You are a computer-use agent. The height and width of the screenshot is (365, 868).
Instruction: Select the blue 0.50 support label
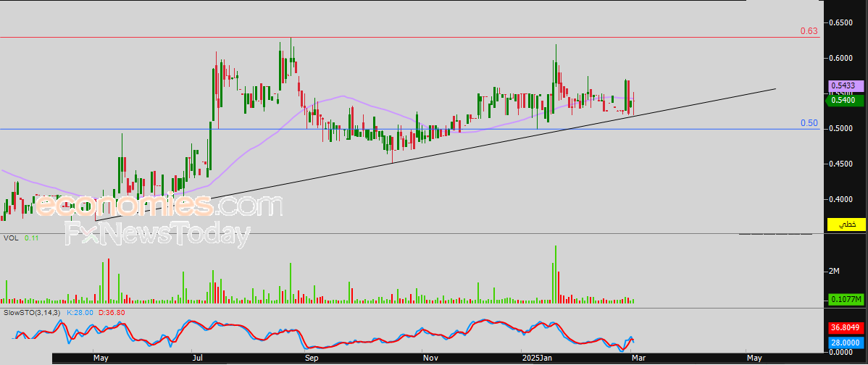coord(809,123)
